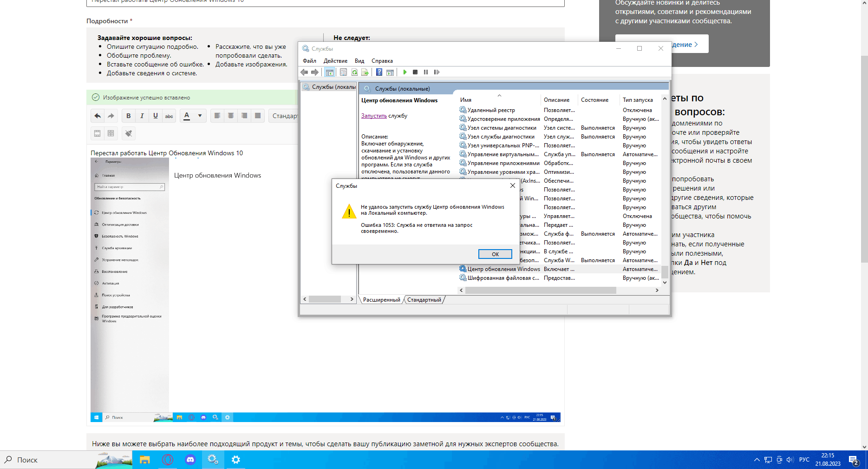Viewport: 868px width, 469px height.
Task: Click the Запустить service link
Action: tap(374, 116)
